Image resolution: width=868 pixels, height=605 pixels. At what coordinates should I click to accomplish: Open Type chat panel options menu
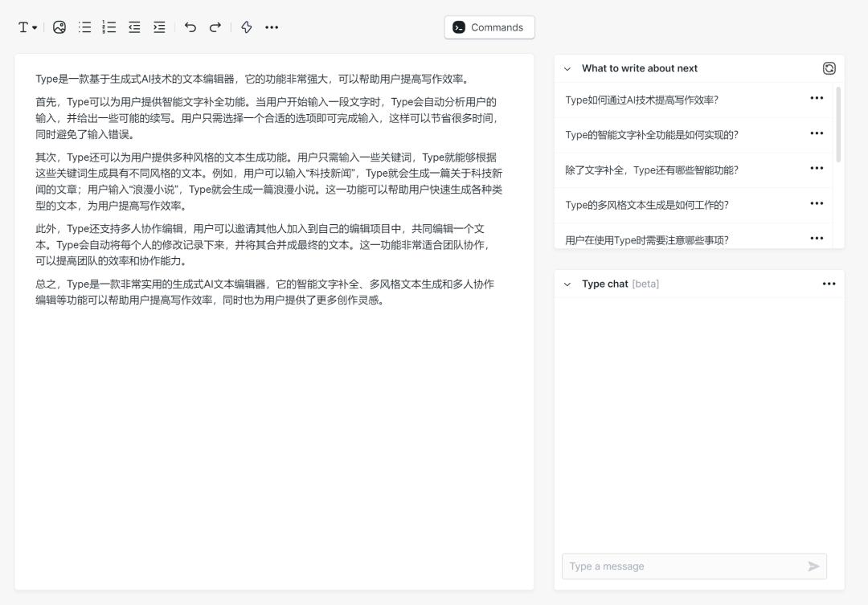pyautogui.click(x=829, y=284)
